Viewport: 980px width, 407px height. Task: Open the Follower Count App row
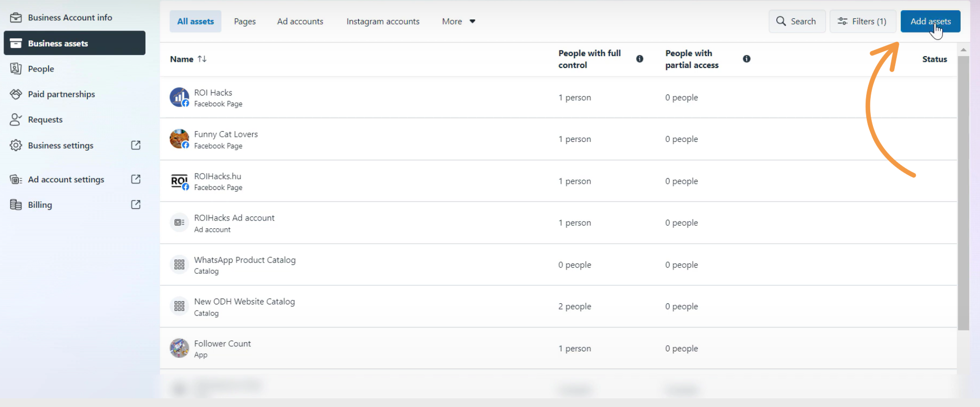click(x=558, y=348)
